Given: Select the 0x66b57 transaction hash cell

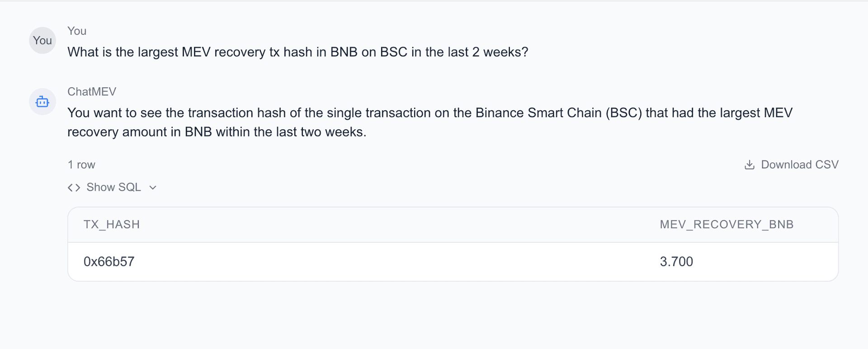Looking at the screenshot, I should pos(109,262).
